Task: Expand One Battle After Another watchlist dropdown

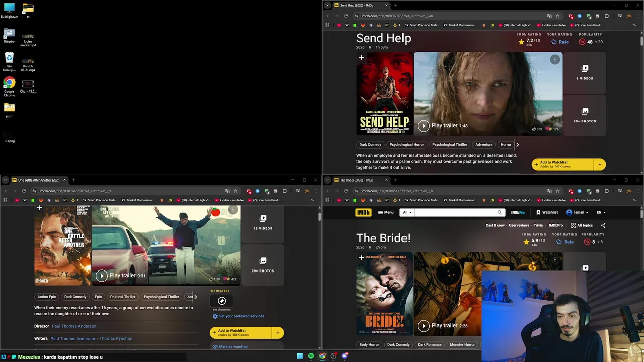Action: click(x=278, y=332)
